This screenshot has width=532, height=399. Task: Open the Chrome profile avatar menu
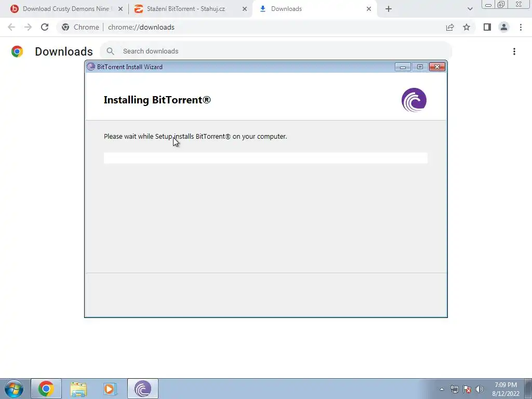click(504, 27)
